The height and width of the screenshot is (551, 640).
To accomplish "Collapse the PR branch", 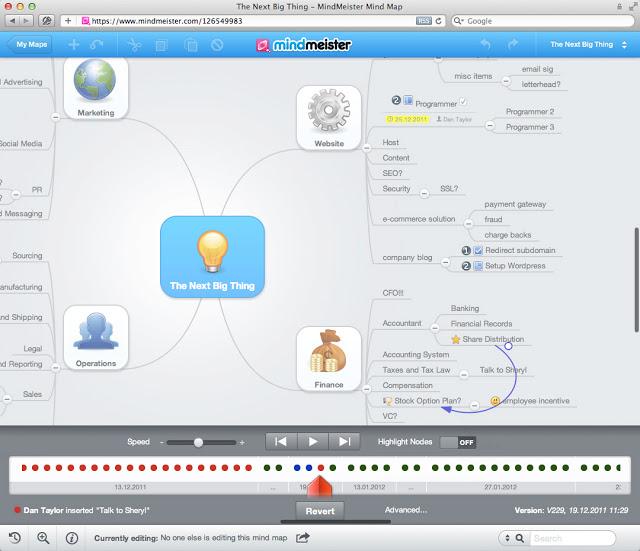I will point(16,194).
